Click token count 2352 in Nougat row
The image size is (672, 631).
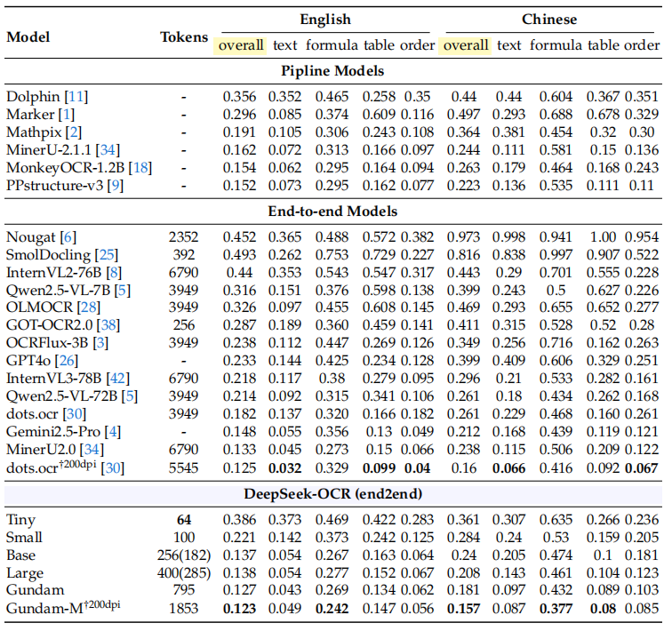(183, 237)
